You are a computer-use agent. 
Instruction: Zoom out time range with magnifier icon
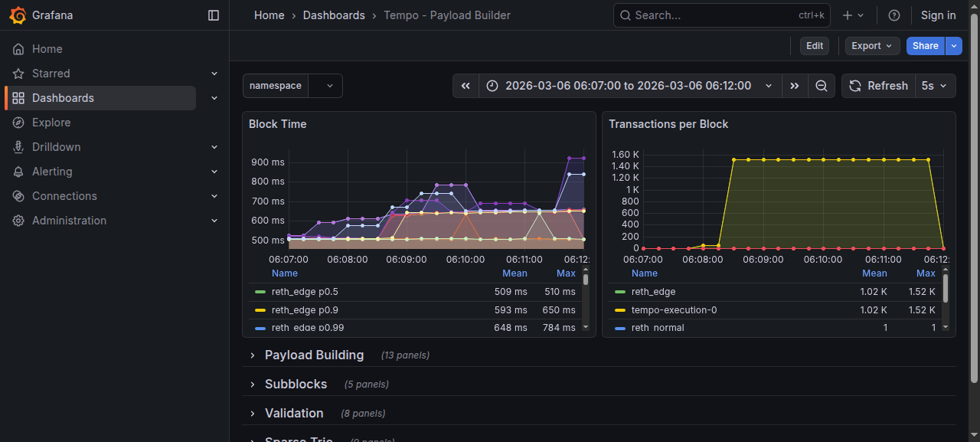coord(822,86)
